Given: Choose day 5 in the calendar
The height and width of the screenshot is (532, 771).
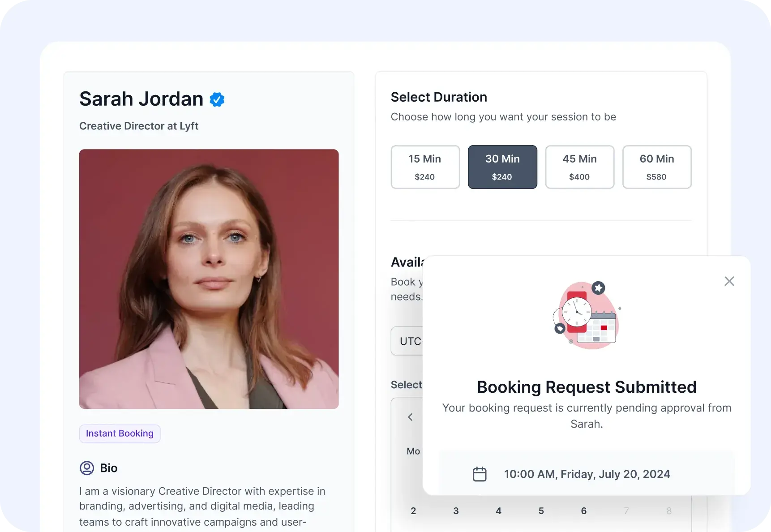Looking at the screenshot, I should click(x=541, y=511).
